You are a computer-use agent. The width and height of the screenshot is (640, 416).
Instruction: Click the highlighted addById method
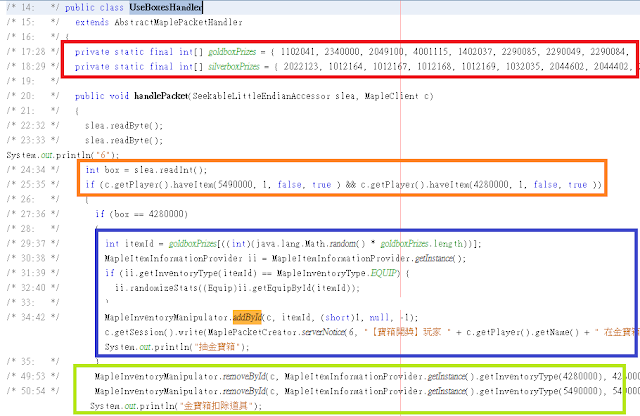point(247,317)
